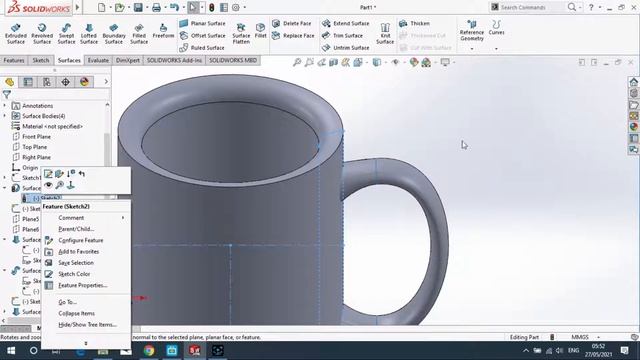The image size is (640, 360).
Task: Open the PropertyManager tab
Action: pos(28,82)
